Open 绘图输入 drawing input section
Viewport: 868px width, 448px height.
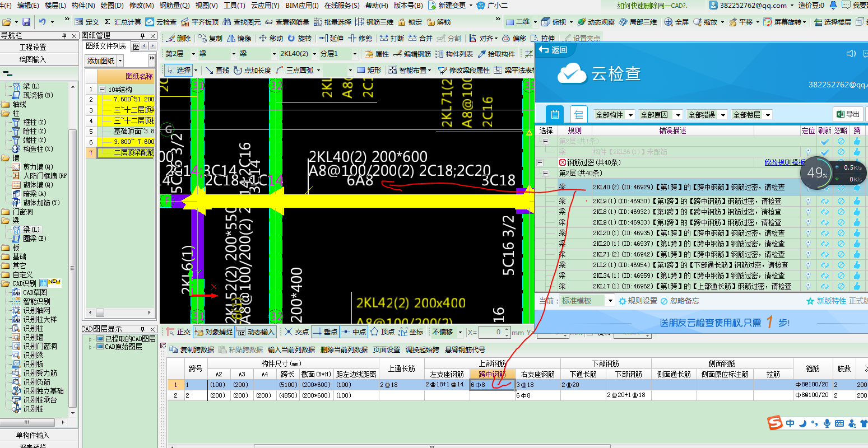point(33,59)
